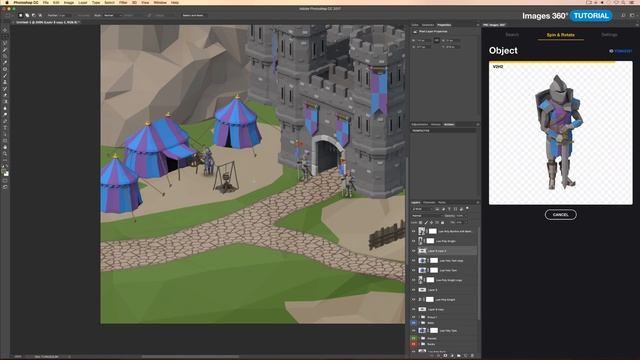Open the Apple menu
This screenshot has width=640, height=360.
pyautogui.click(x=7, y=2)
